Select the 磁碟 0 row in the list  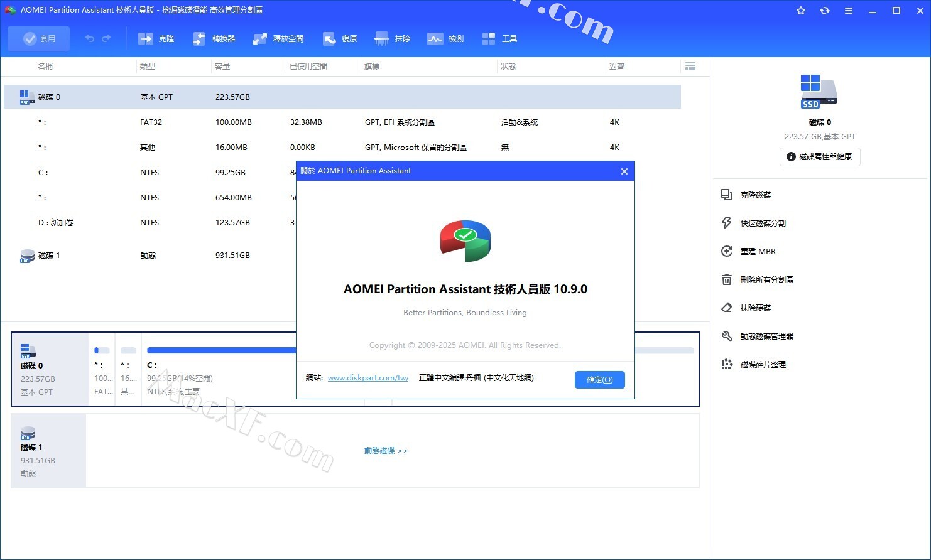point(50,97)
